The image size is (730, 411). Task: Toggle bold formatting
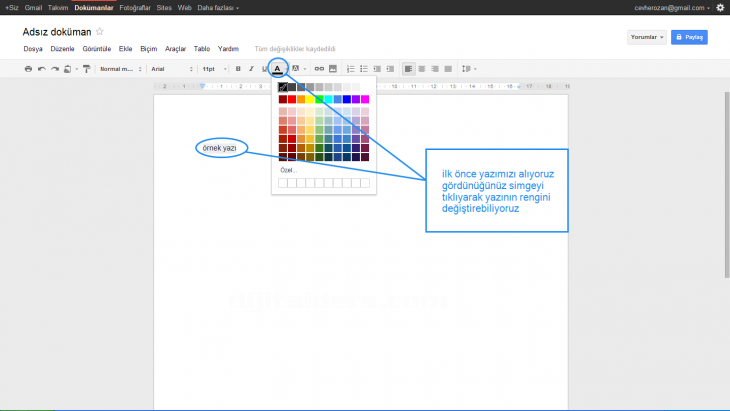(x=238, y=69)
